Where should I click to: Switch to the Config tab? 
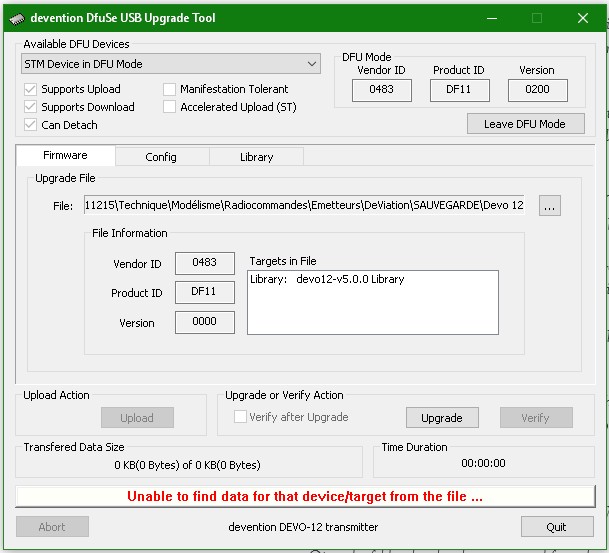162,157
